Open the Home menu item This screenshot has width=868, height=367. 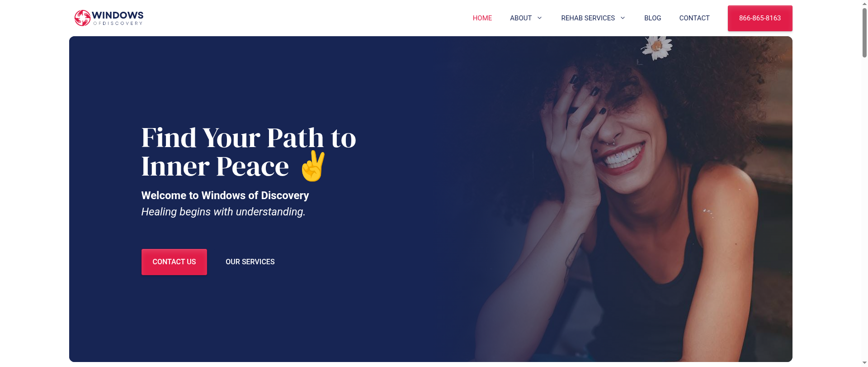482,18
